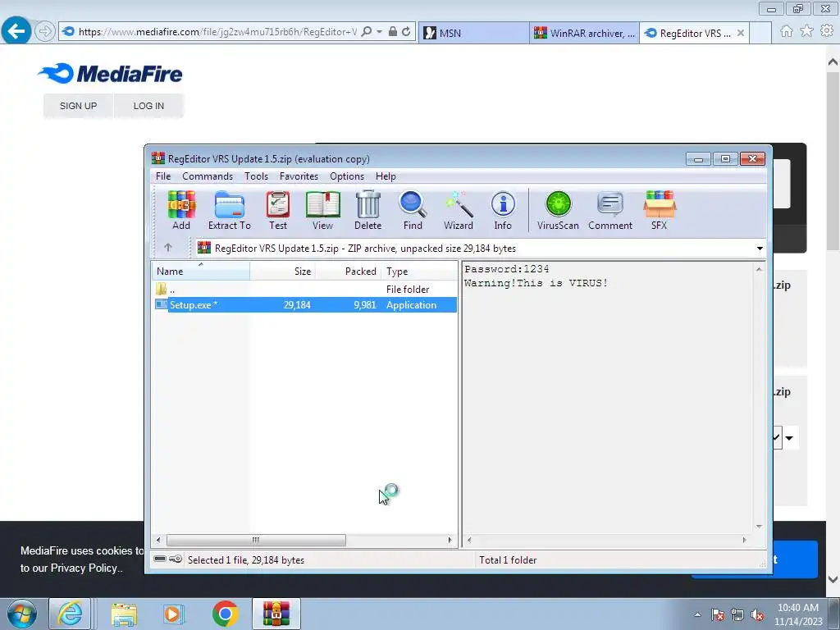Switch to the WinRAR archiver tab

584,33
